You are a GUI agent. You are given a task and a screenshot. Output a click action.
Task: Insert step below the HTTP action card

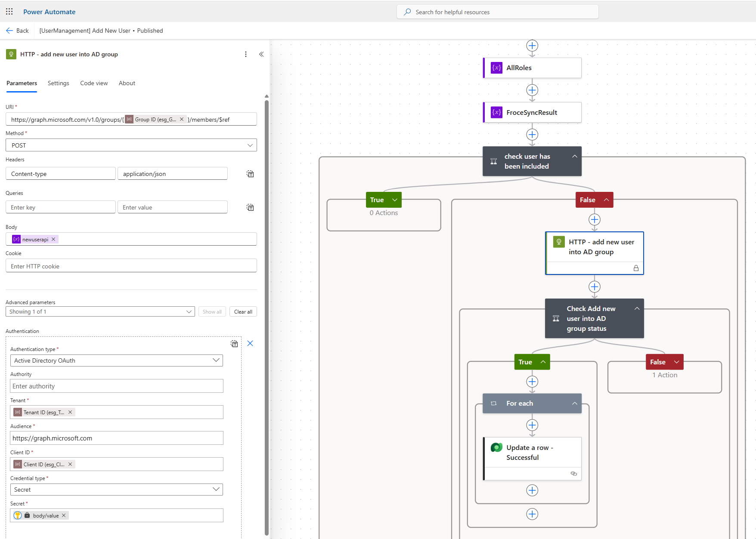tap(595, 287)
